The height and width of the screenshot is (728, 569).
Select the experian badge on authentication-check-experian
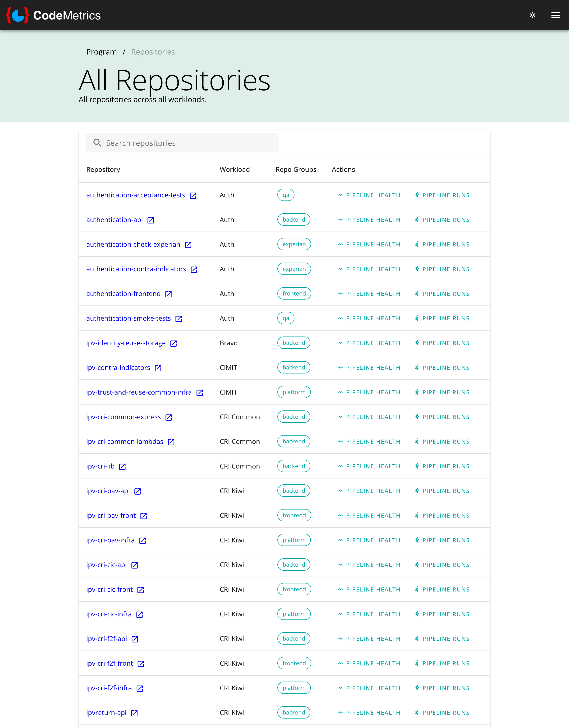point(294,244)
